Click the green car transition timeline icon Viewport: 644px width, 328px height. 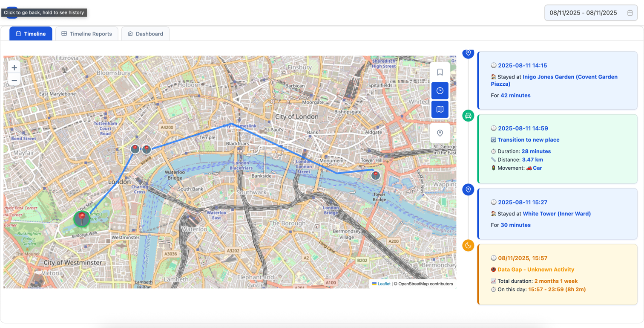(468, 116)
